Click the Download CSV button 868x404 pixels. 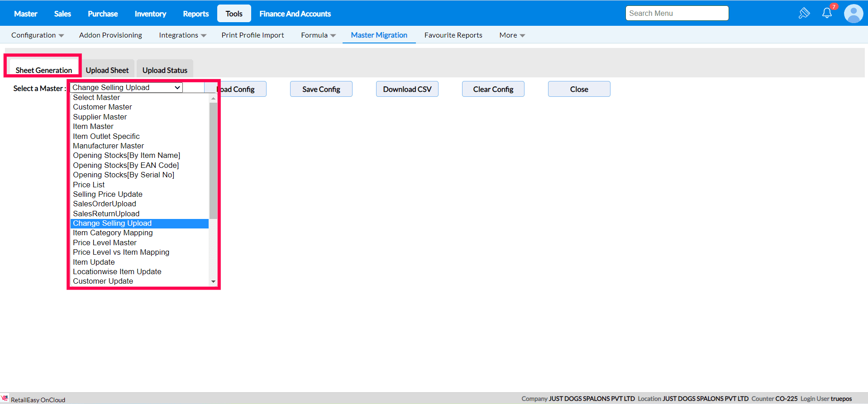407,89
